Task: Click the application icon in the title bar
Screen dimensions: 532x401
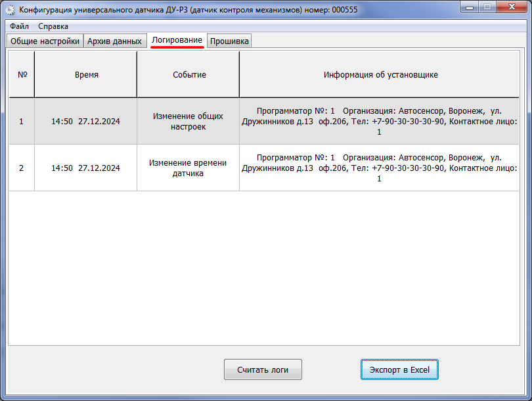Action: [10, 10]
